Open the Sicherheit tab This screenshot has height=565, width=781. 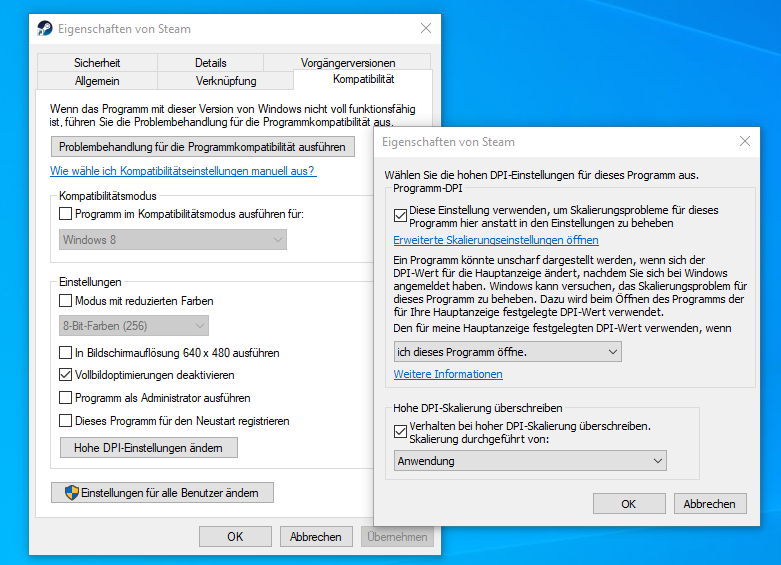(97, 63)
